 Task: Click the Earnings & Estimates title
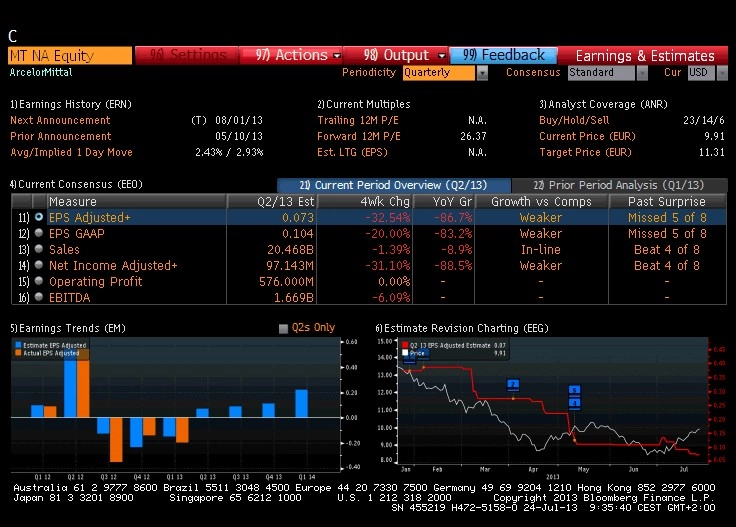point(645,56)
